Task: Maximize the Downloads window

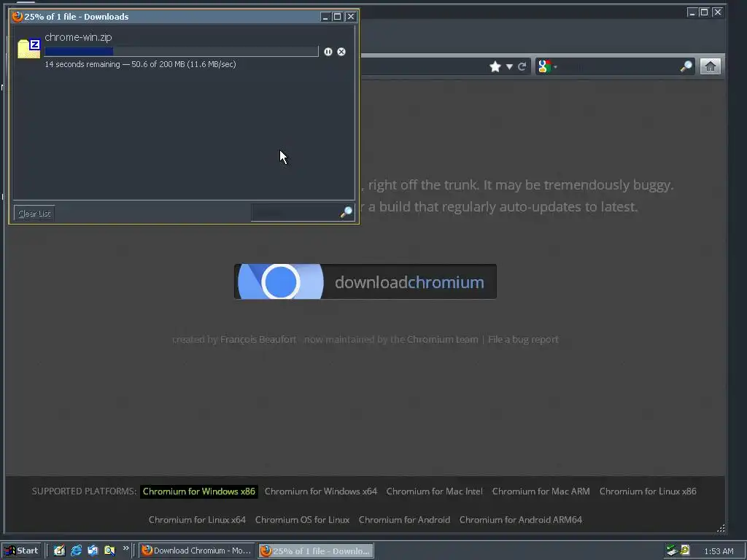Action: pos(338,17)
